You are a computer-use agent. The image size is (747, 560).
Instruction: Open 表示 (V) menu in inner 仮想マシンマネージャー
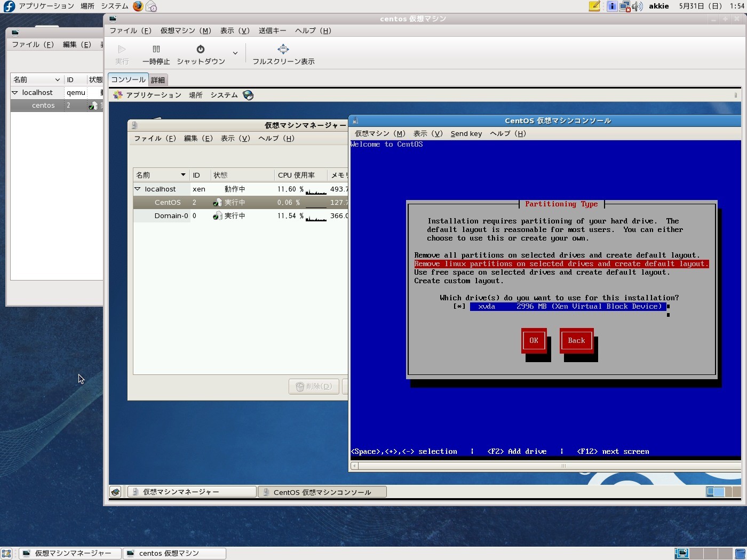click(x=235, y=138)
